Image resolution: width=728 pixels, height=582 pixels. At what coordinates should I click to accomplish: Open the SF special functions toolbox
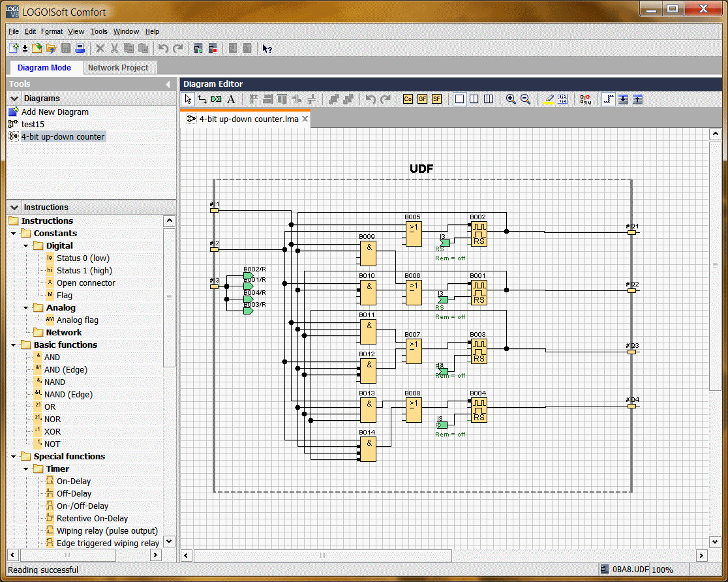(436, 99)
